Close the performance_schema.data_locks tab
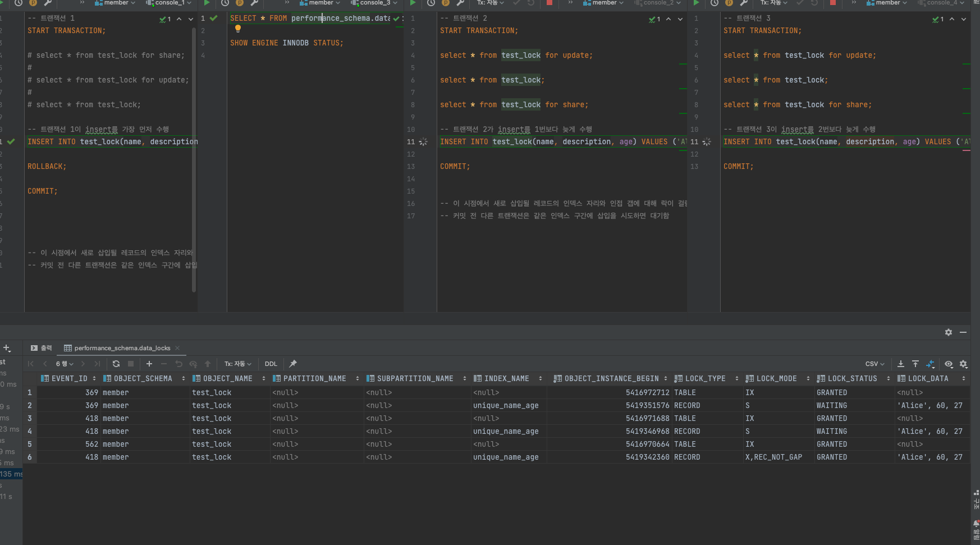The width and height of the screenshot is (980, 545). [177, 348]
